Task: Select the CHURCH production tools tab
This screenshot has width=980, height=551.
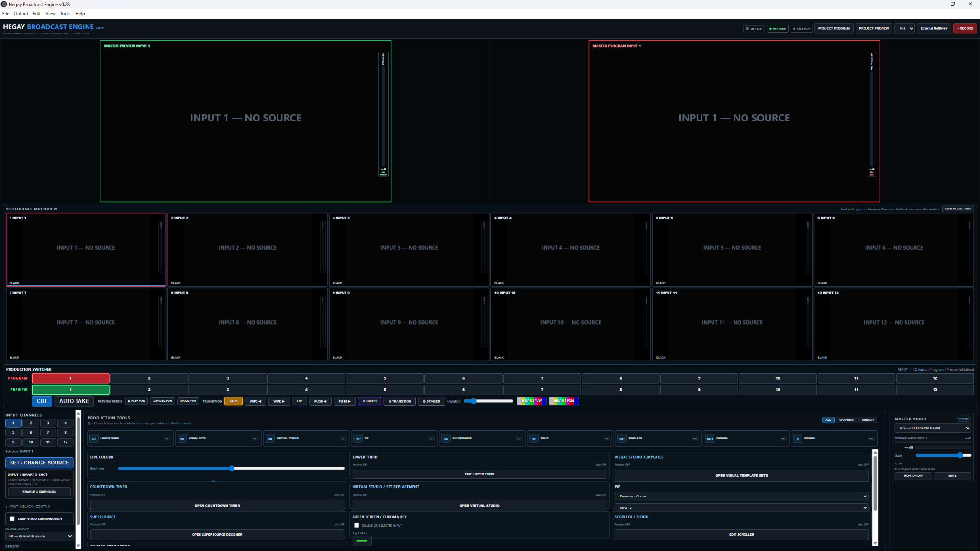Action: tap(868, 420)
